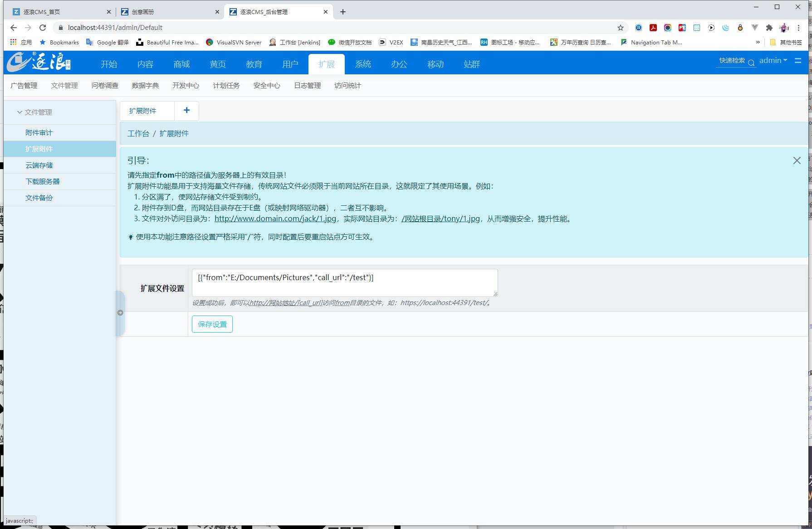Click the 逐浪 CMS logo
This screenshot has width=812, height=529.
coord(39,63)
